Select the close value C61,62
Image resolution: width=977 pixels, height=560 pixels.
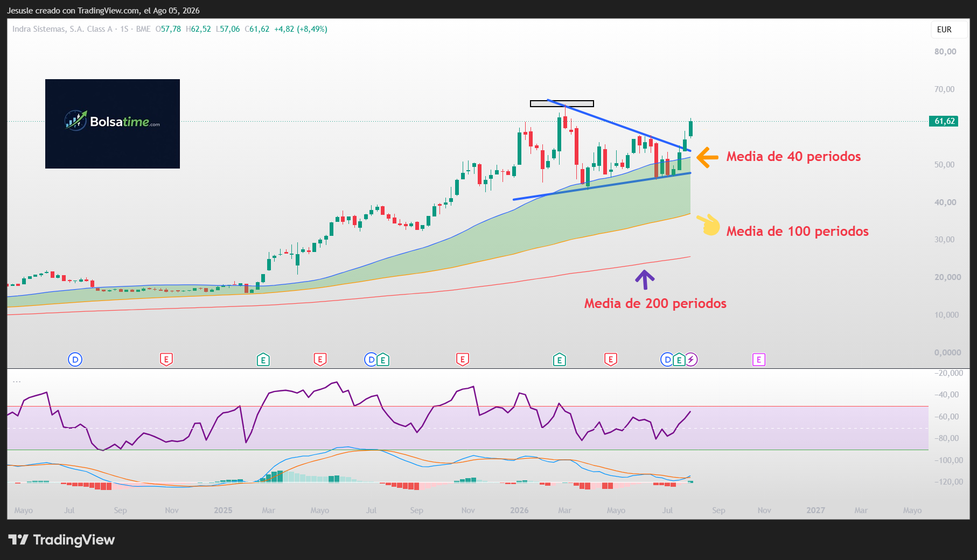coord(257,29)
